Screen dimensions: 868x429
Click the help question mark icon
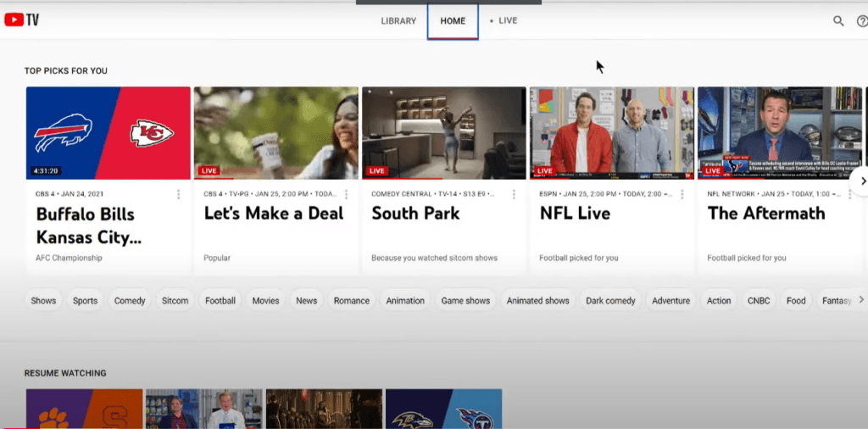click(862, 21)
